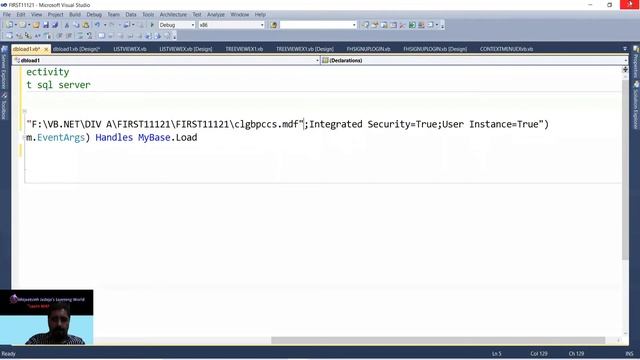Click the Display Object Member List icon

[x=9, y=36]
